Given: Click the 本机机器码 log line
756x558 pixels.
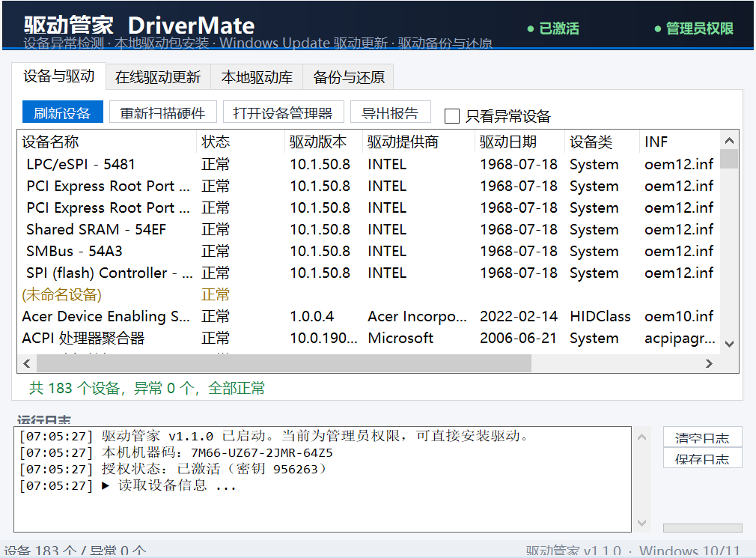Looking at the screenshot, I should tap(176, 453).
